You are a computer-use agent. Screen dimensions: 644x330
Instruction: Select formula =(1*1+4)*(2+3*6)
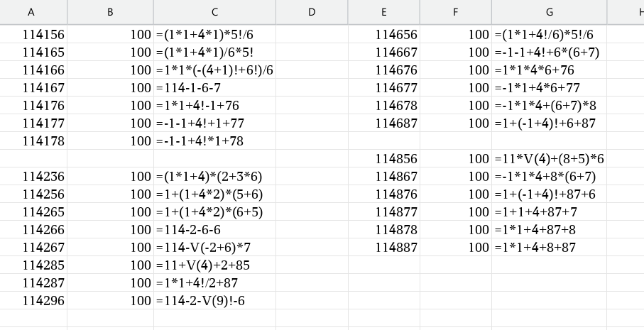tap(214, 177)
